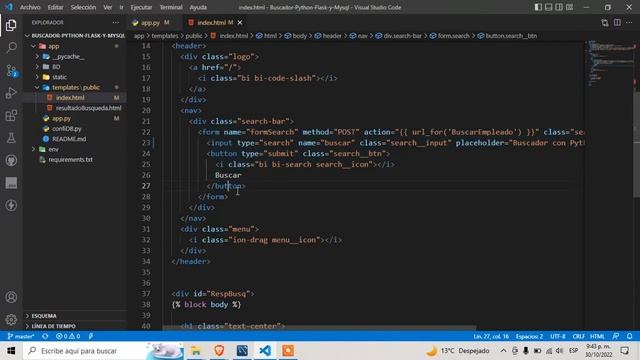Screen dimensions: 640x360
Task: Open editor more actions ellipsis
Action: point(629,22)
